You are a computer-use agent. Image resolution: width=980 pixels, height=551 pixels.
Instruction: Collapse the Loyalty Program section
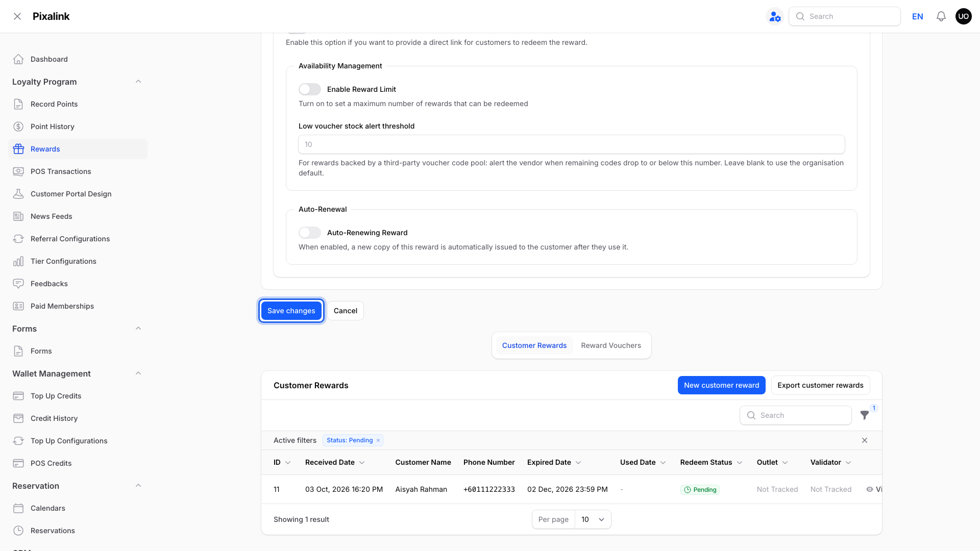(138, 82)
